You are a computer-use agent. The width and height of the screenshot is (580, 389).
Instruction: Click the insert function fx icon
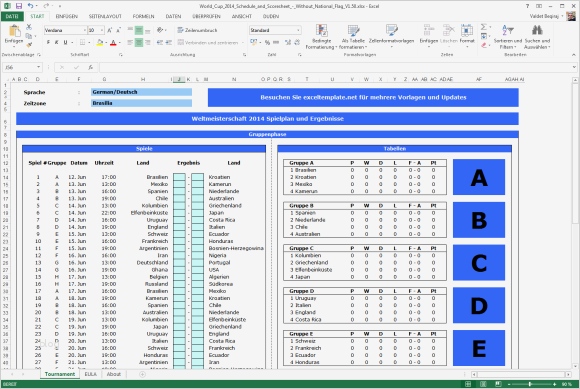tap(91, 67)
